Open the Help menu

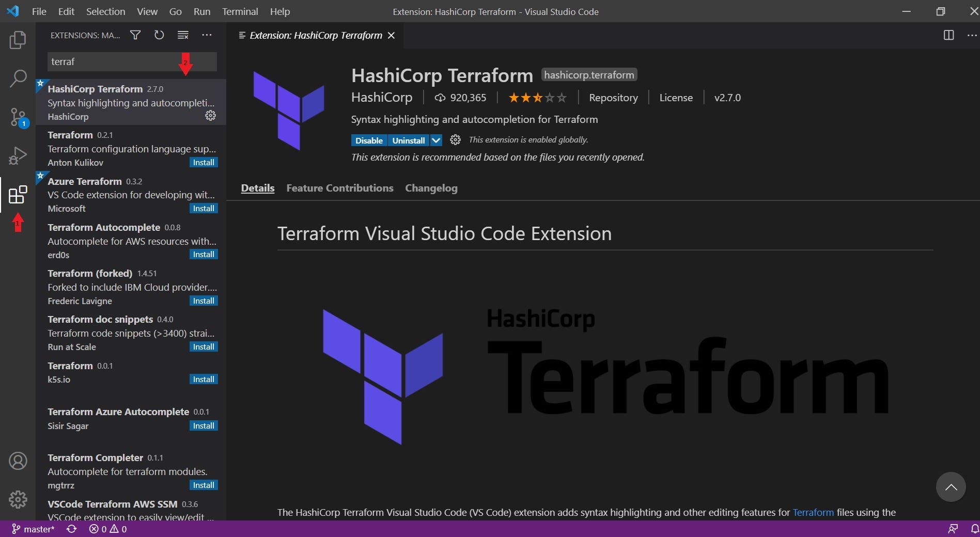[x=280, y=11]
